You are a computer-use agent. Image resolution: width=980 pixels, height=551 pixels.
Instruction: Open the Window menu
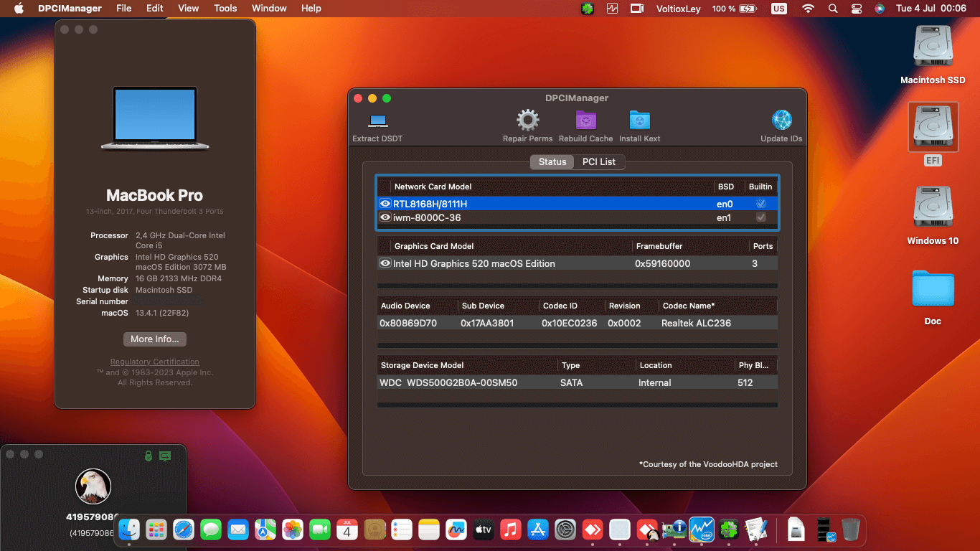click(x=269, y=9)
